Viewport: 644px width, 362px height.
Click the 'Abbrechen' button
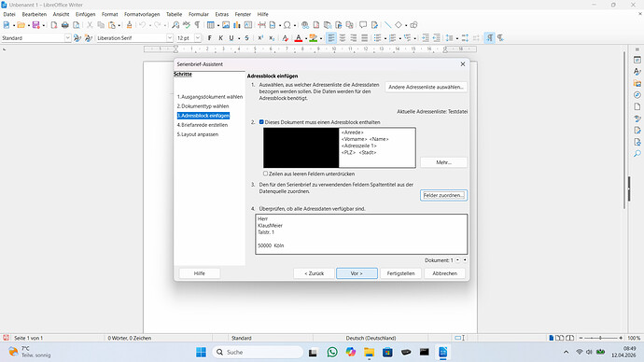click(x=444, y=273)
